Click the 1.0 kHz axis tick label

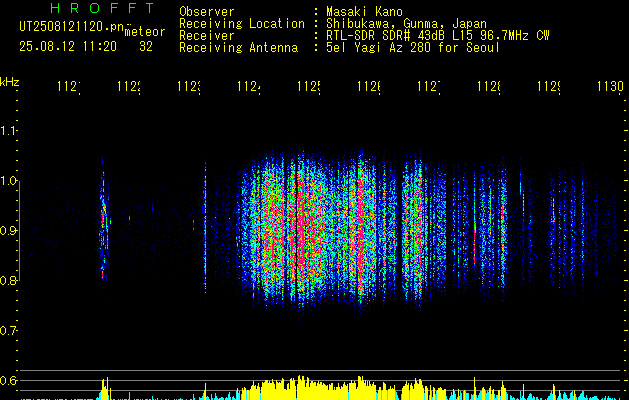(x=8, y=181)
